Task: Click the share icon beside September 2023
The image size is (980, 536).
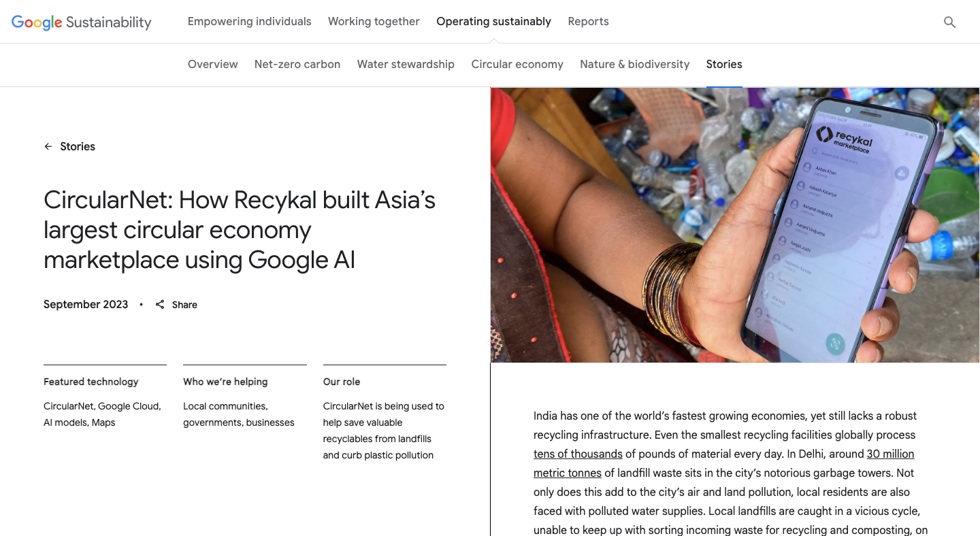Action: pyautogui.click(x=160, y=304)
